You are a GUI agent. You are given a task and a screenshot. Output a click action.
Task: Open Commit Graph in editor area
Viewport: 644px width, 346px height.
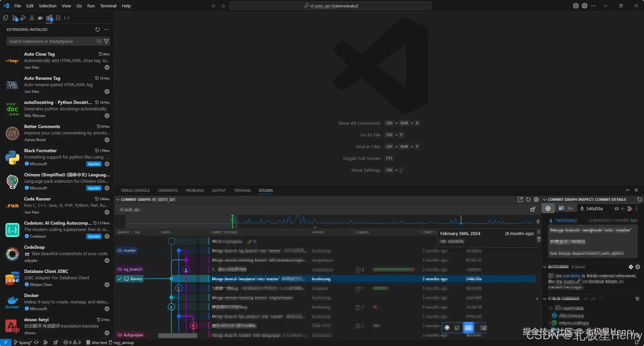point(520,199)
